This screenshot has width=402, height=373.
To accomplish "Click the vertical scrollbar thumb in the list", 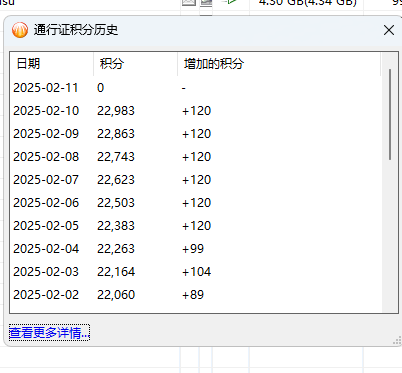I will point(390,115).
